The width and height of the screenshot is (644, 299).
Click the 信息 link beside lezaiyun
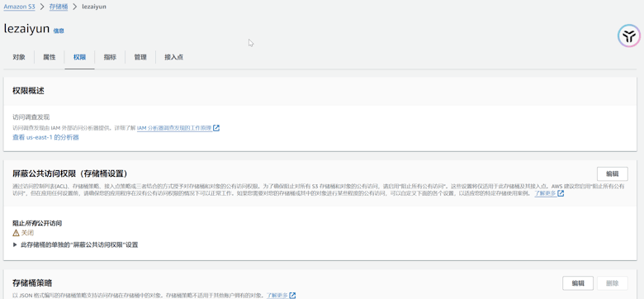(59, 31)
